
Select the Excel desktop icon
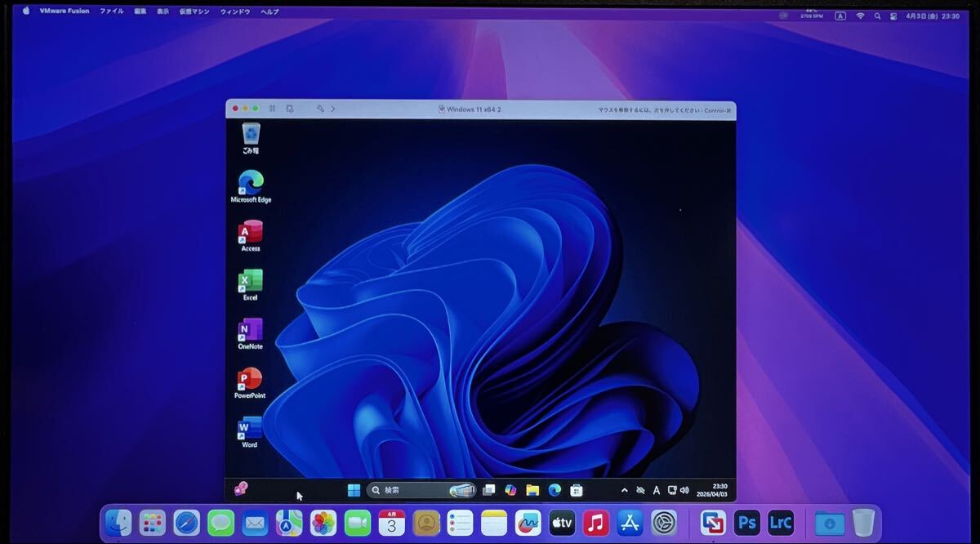(250, 282)
